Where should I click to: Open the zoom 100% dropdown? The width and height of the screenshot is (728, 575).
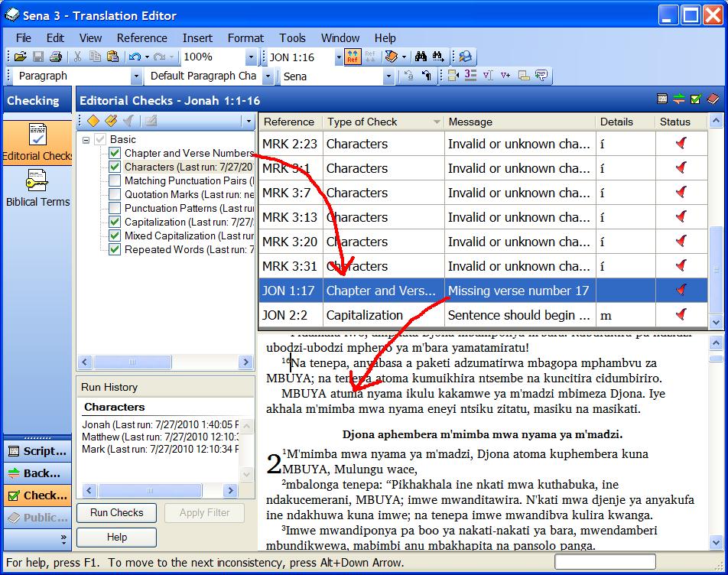click(x=251, y=57)
